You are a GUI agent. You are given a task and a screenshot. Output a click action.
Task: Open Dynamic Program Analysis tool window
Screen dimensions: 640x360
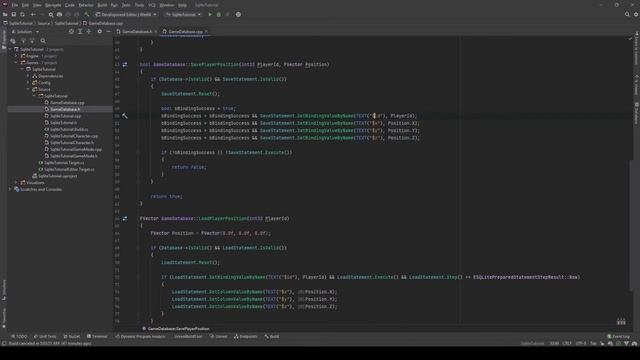140,337
